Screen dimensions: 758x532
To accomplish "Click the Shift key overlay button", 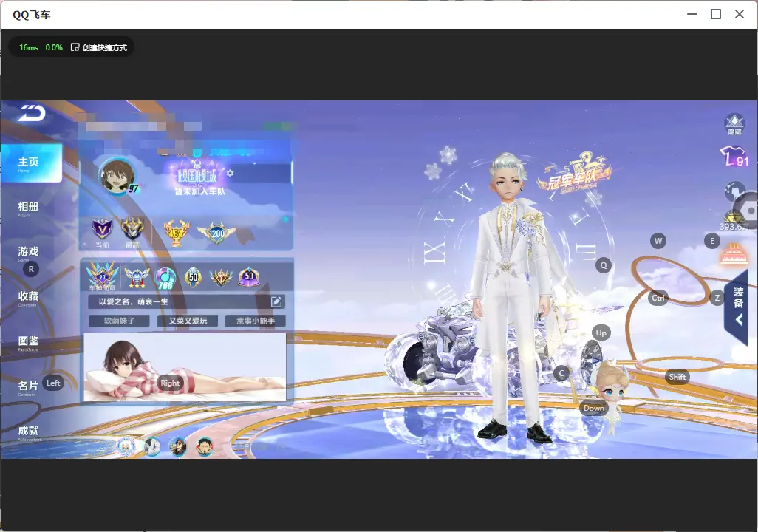I will point(677,377).
